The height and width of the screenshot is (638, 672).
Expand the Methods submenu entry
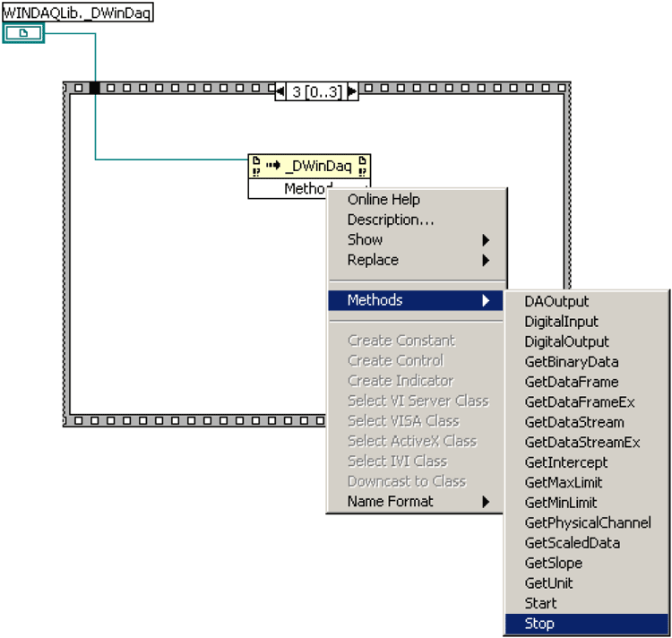(x=415, y=300)
